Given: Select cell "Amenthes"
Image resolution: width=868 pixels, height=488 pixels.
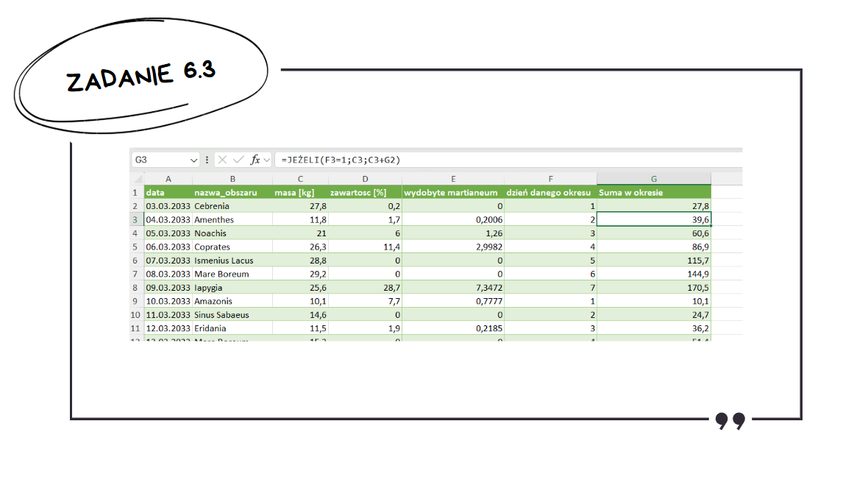Looking at the screenshot, I should click(x=232, y=220).
